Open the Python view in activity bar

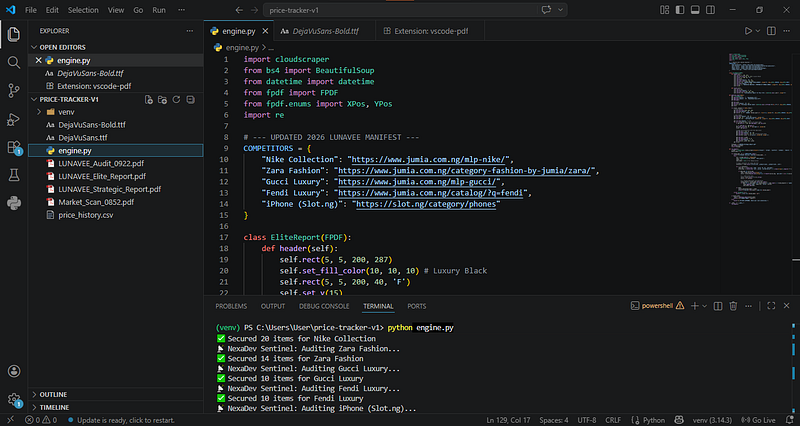pos(14,203)
